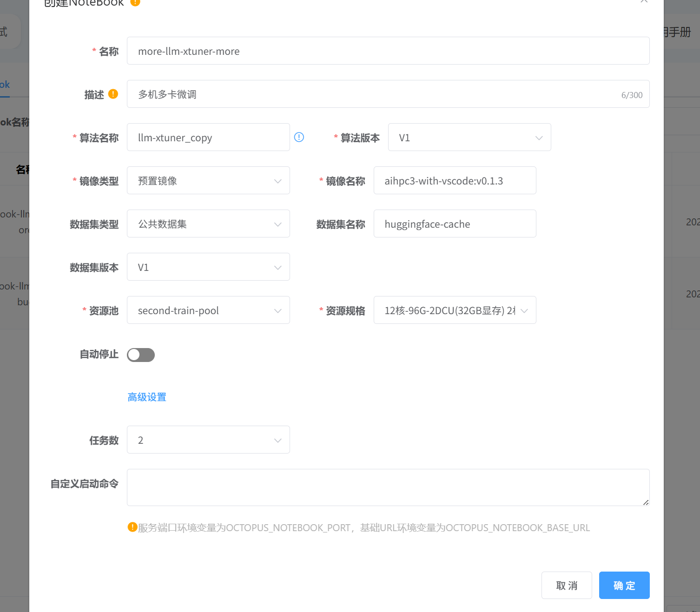The image size is (700, 612).
Task: Expand the 资源规格 dropdown
Action: (x=455, y=310)
